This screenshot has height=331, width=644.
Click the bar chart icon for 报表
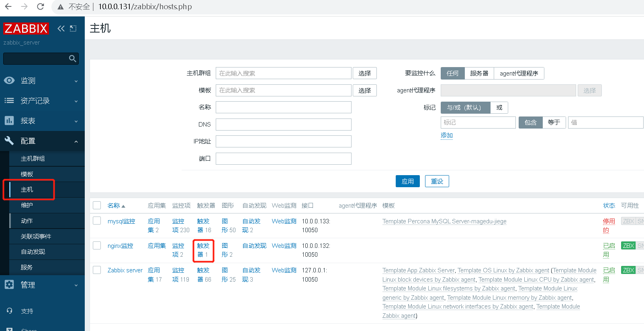(9, 121)
